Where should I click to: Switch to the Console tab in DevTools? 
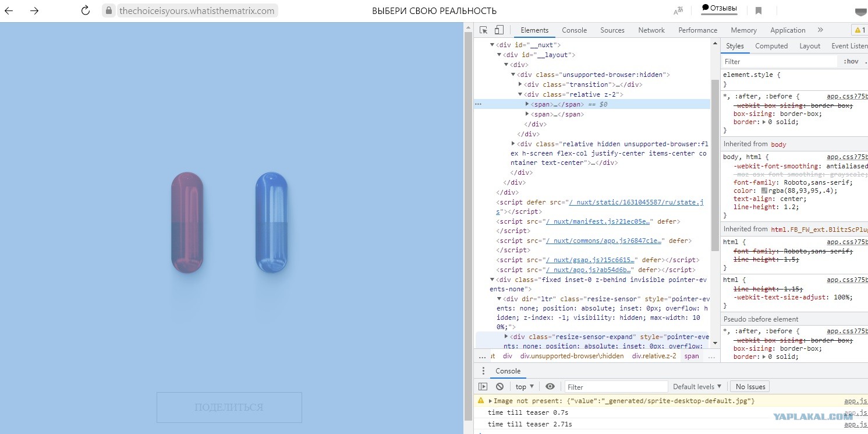pos(575,30)
